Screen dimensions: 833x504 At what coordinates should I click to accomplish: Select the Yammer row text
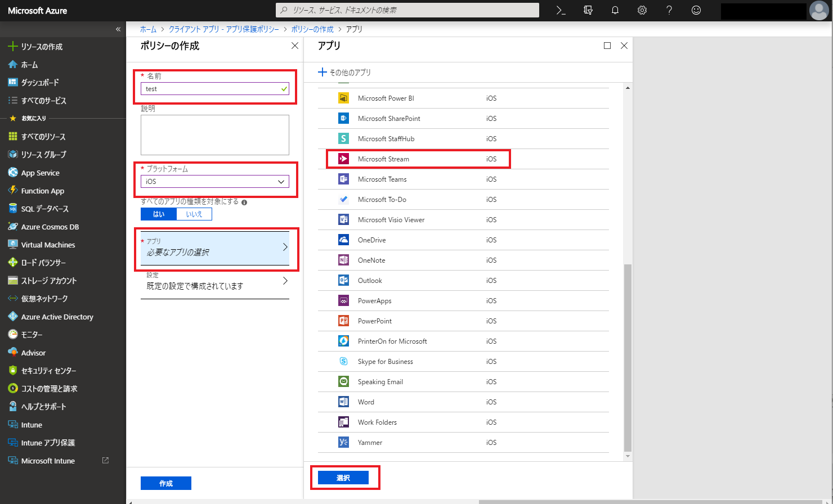370,443
